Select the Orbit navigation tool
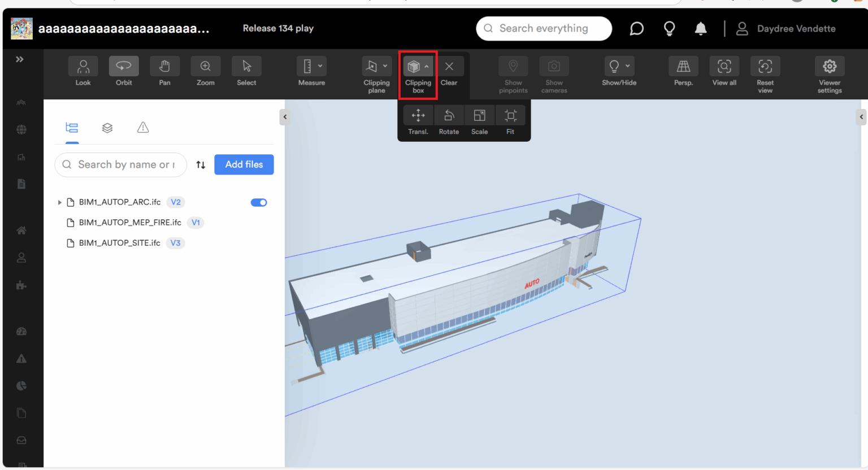The height and width of the screenshot is (470, 868). [x=124, y=66]
